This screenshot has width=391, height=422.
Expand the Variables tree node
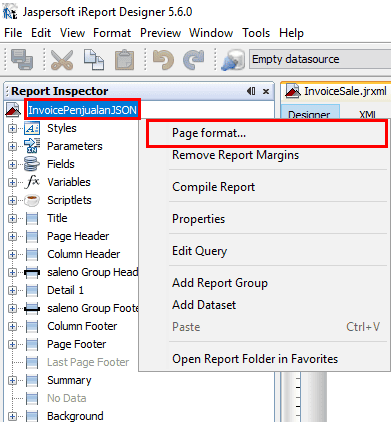[x=12, y=182]
